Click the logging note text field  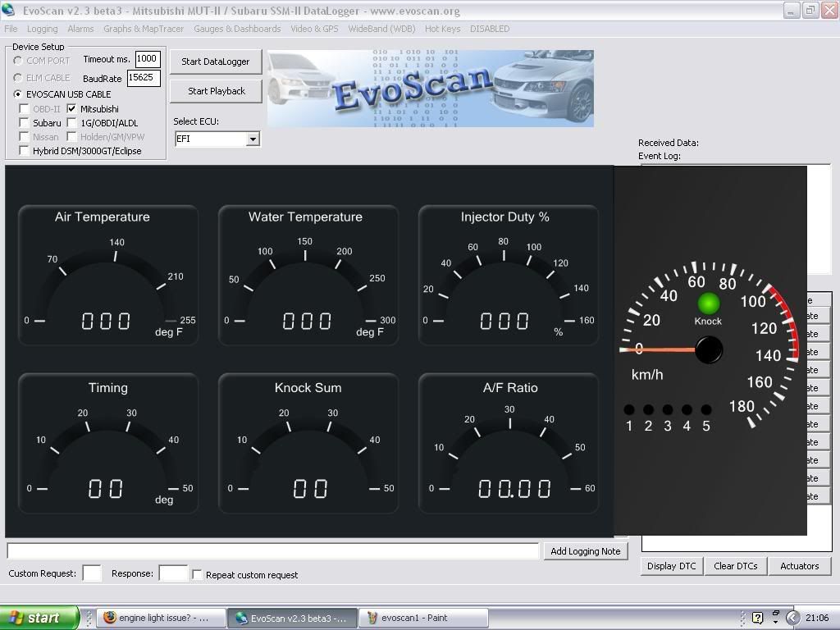(272, 550)
